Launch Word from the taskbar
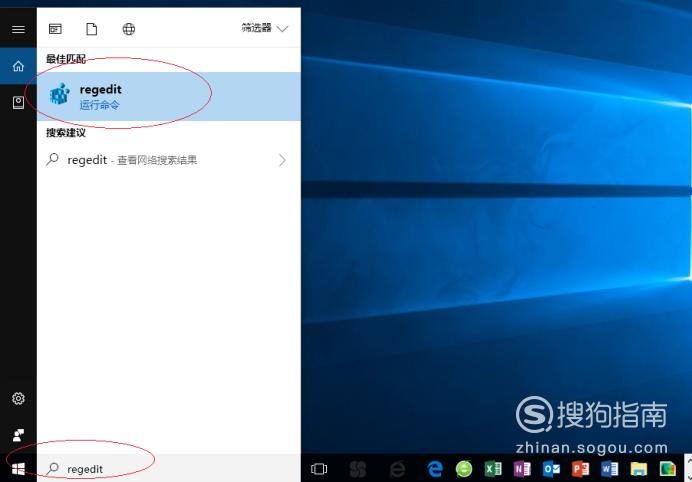The image size is (692, 482). coord(609,469)
